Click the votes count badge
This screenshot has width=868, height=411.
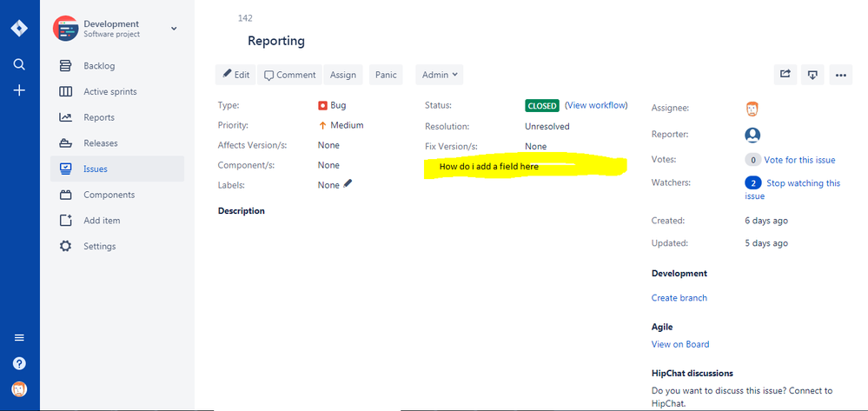(x=752, y=160)
